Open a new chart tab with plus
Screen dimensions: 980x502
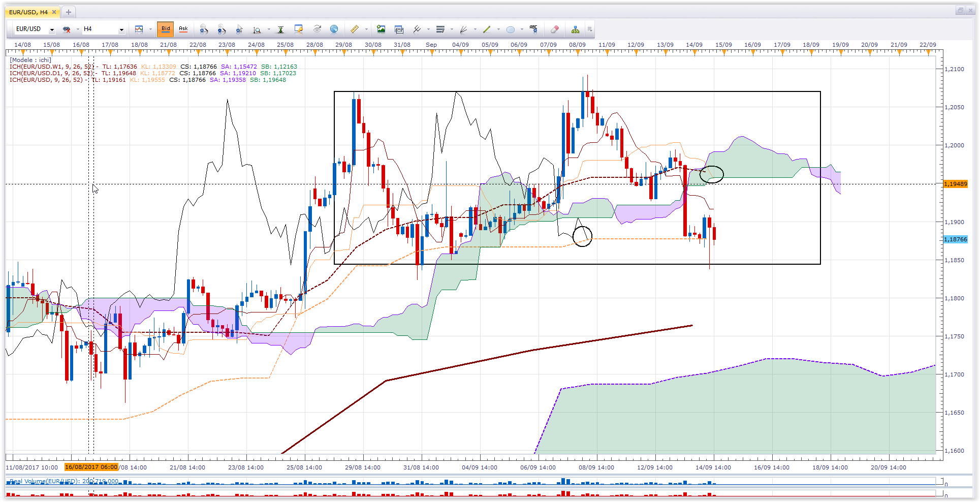(x=69, y=12)
